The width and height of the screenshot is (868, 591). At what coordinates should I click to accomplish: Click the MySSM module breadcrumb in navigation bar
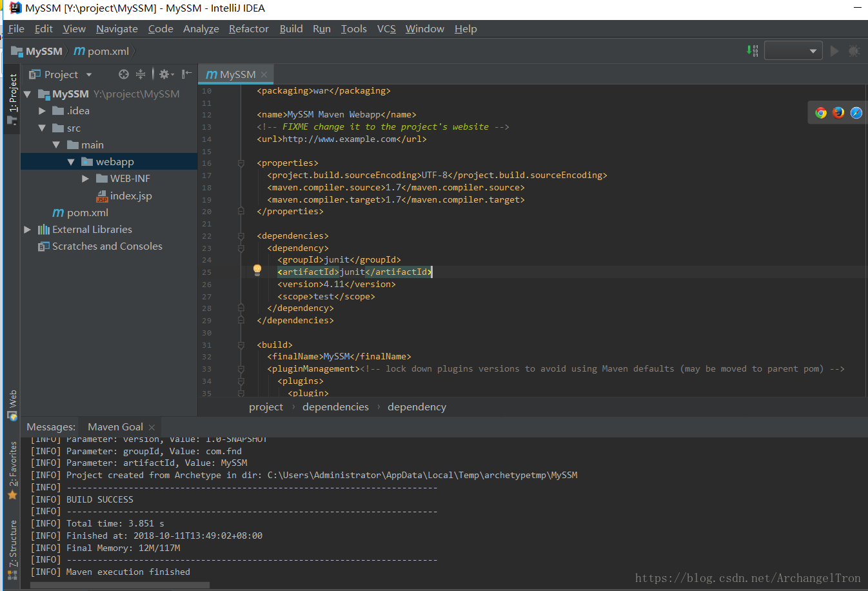[x=37, y=51]
